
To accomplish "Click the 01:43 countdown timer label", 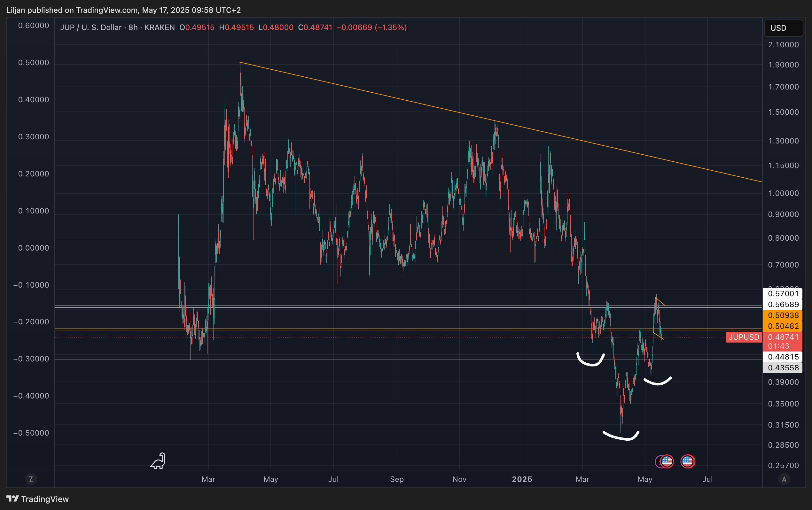I will click(779, 346).
